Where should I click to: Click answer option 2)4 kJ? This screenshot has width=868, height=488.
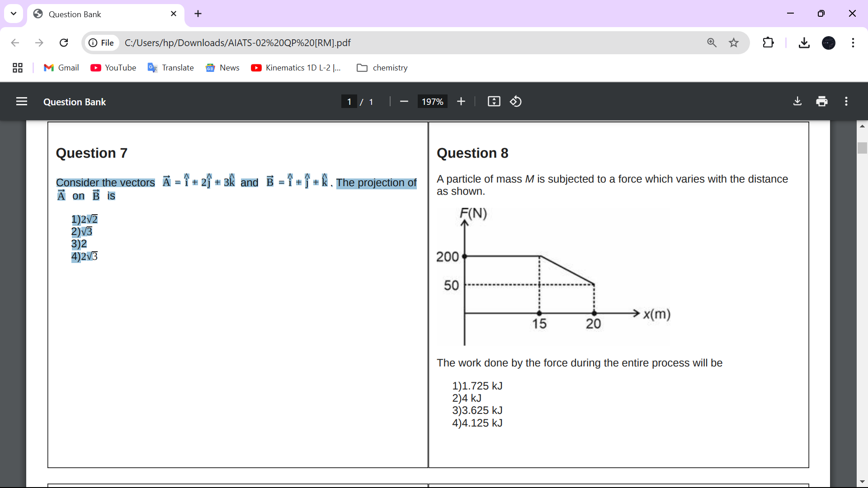[467, 398]
